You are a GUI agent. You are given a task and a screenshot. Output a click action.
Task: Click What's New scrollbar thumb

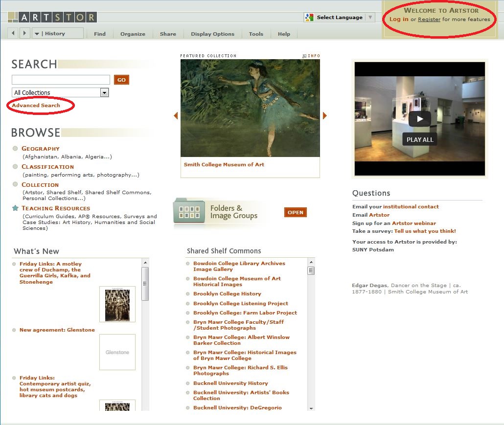point(145,284)
